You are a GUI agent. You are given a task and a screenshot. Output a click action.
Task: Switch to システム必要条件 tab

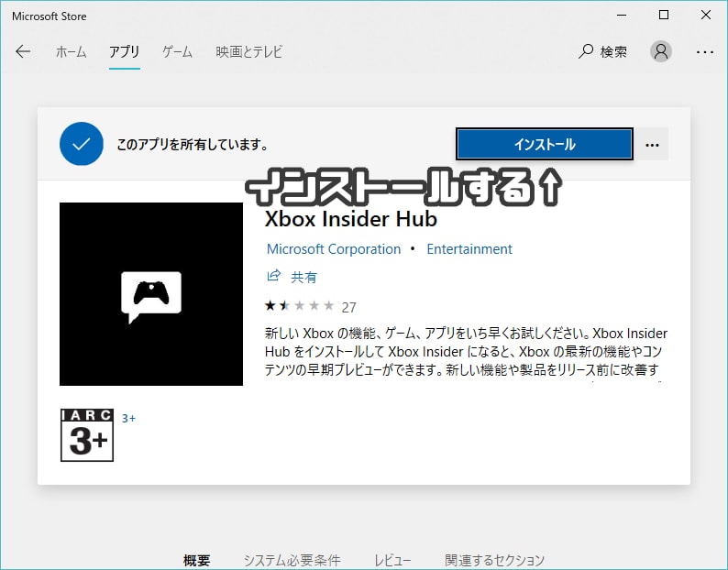coord(292,560)
